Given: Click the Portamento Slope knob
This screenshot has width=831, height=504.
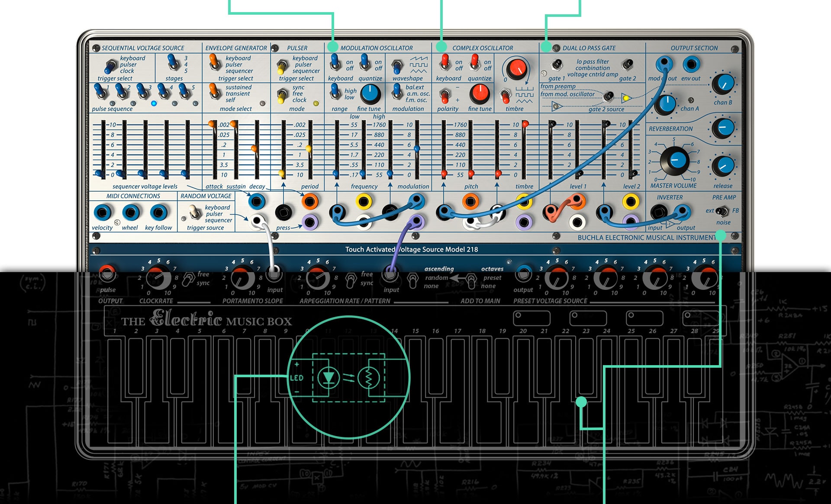Looking at the screenshot, I should tap(242, 277).
